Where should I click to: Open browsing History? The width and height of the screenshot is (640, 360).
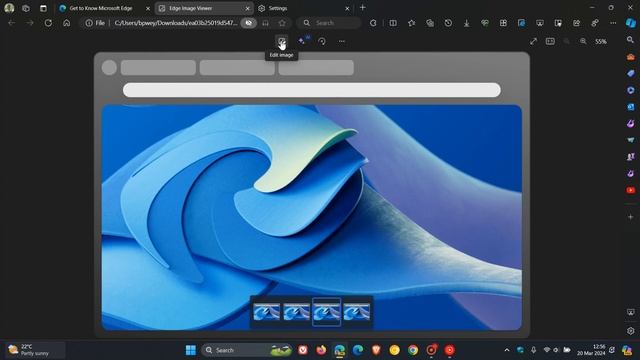pos(448,23)
